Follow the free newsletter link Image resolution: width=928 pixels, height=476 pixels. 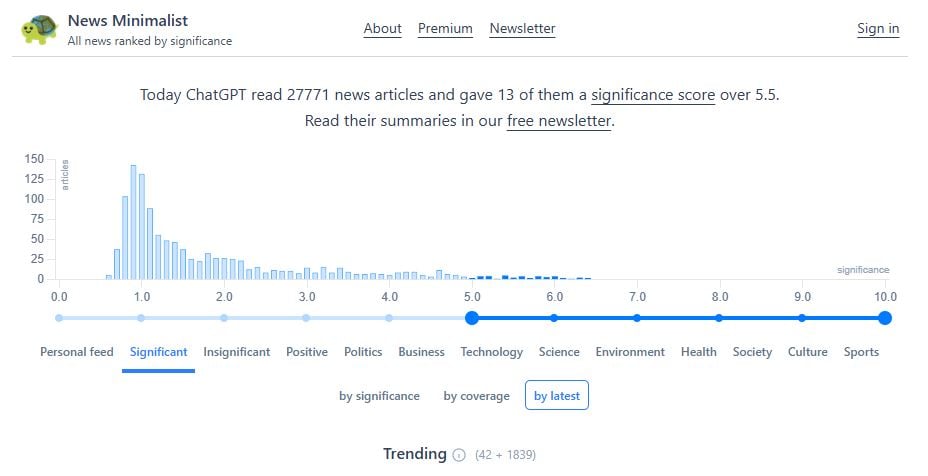(558, 121)
